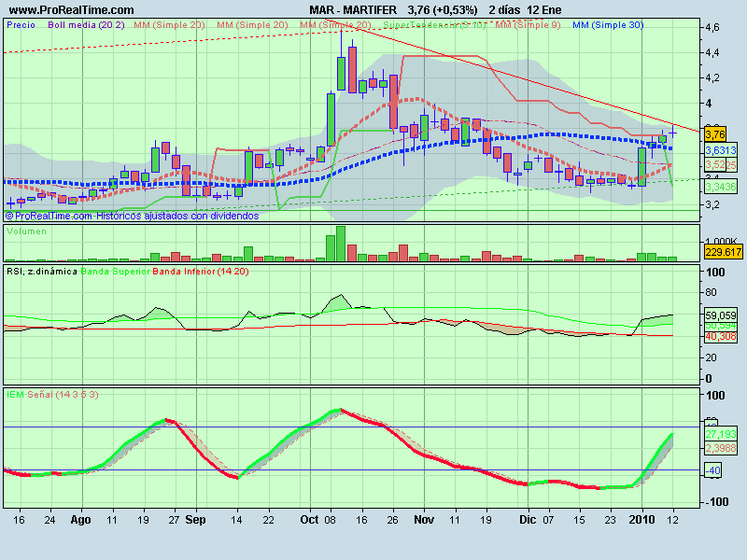
Task: Select the blue MM (Simple 30) legend
Action: [608, 25]
